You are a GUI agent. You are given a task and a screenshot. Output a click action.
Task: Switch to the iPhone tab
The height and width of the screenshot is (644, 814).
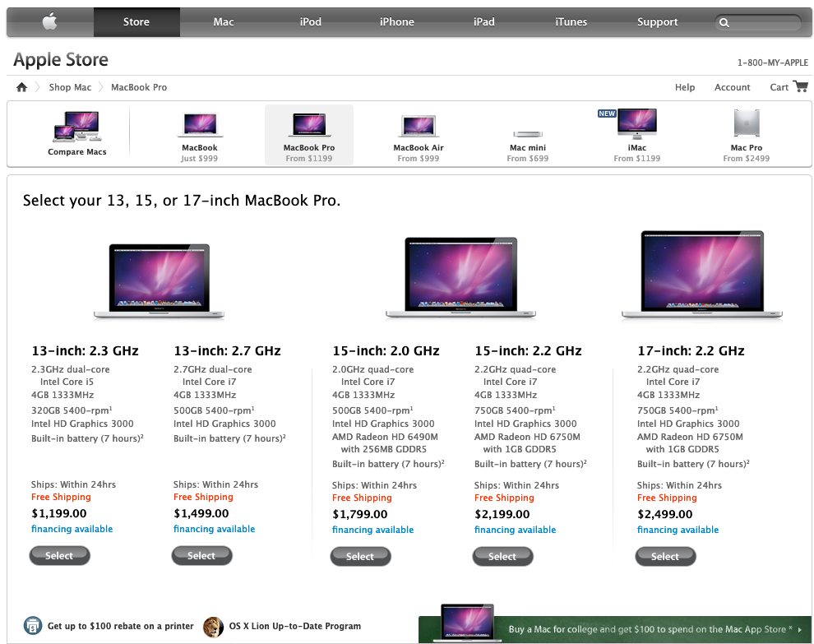[396, 22]
